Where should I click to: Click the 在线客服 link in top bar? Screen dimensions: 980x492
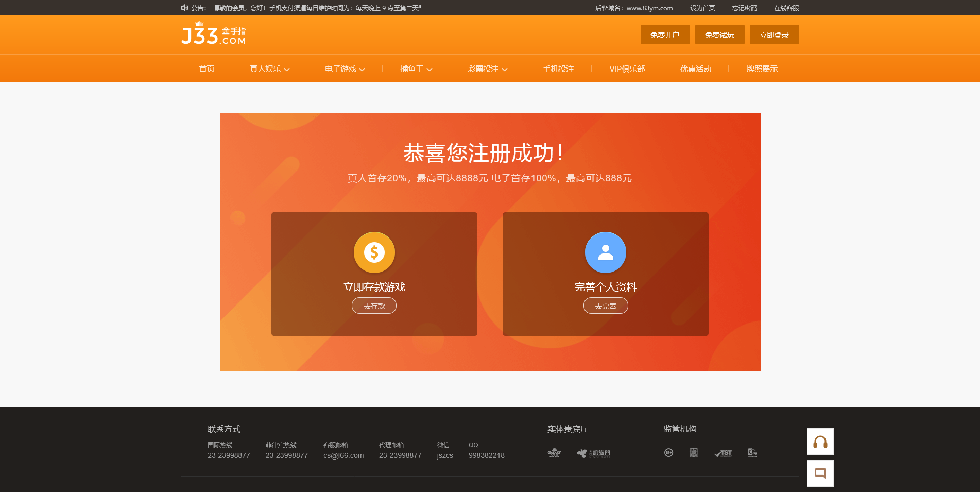786,8
